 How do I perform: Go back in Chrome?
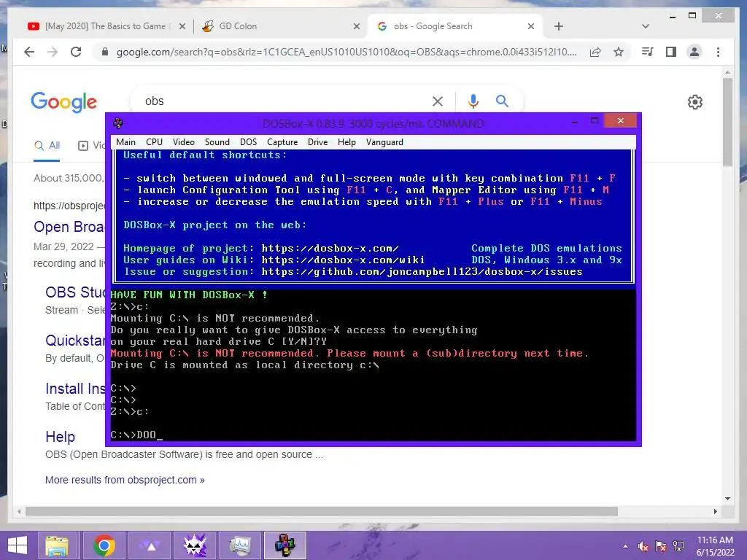tap(29, 52)
